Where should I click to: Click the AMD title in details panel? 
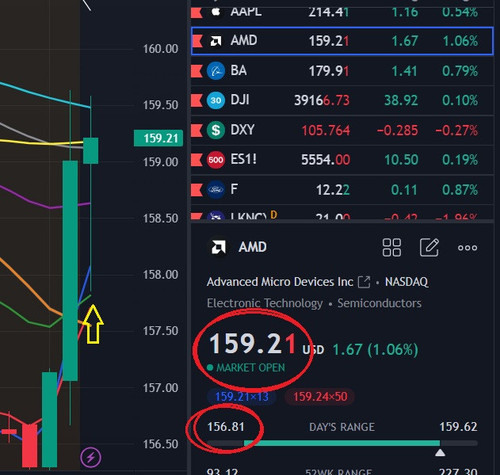point(252,247)
